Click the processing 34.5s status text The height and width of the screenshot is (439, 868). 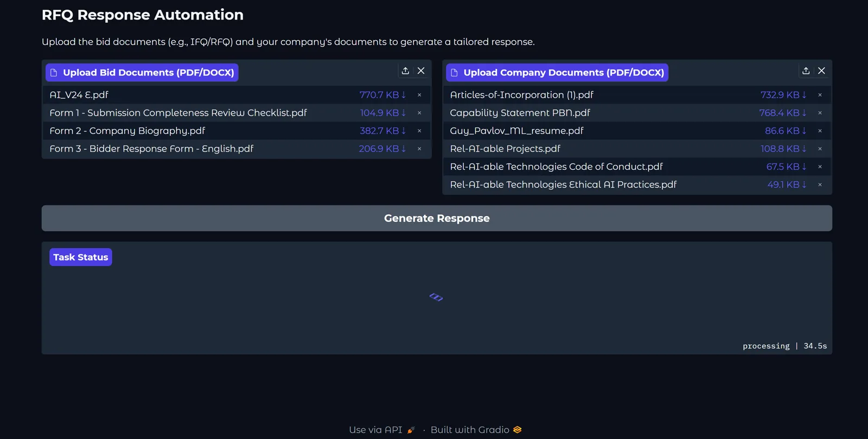(x=784, y=346)
